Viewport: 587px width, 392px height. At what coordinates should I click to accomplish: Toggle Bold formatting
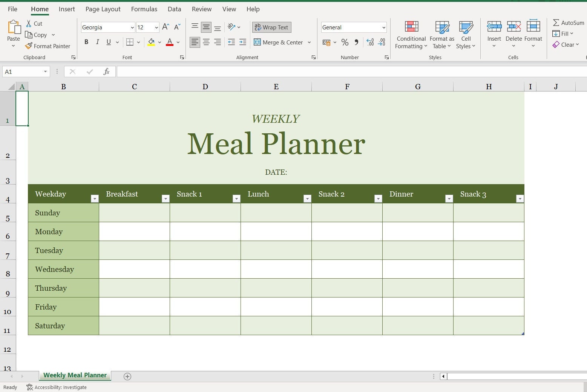click(x=86, y=42)
